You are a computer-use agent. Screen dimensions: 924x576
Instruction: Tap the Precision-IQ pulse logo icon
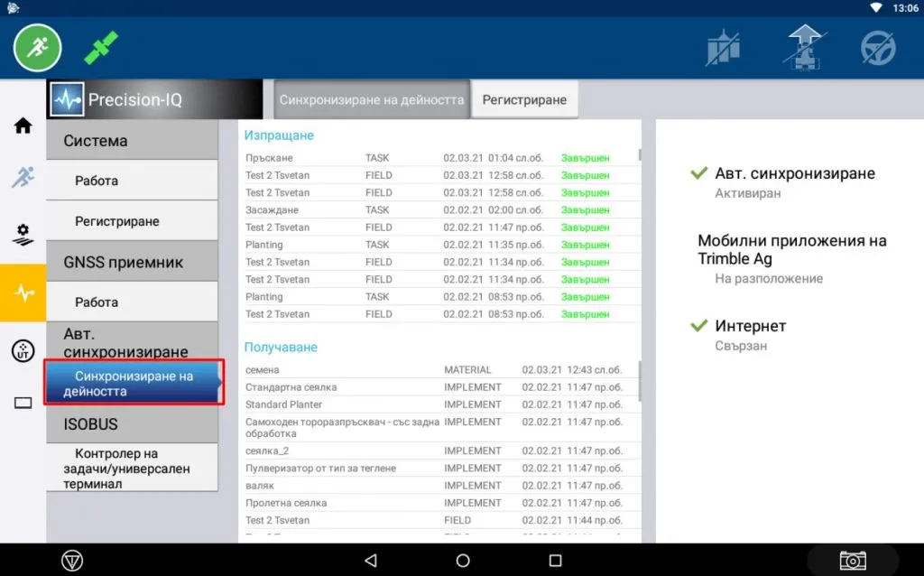pos(67,99)
